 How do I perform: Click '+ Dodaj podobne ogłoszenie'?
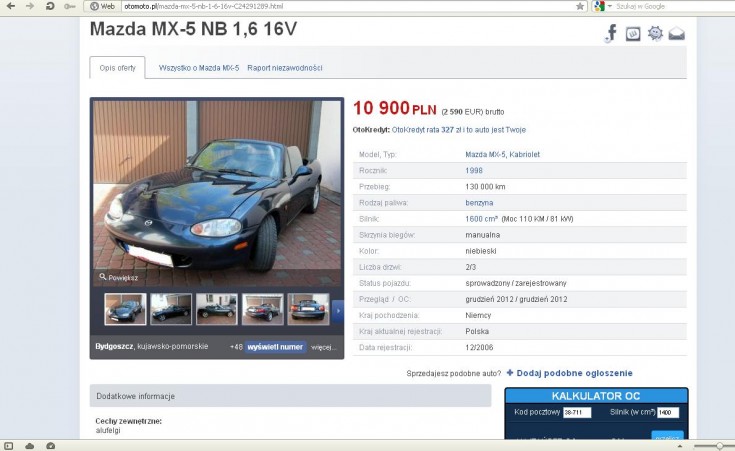coord(570,373)
